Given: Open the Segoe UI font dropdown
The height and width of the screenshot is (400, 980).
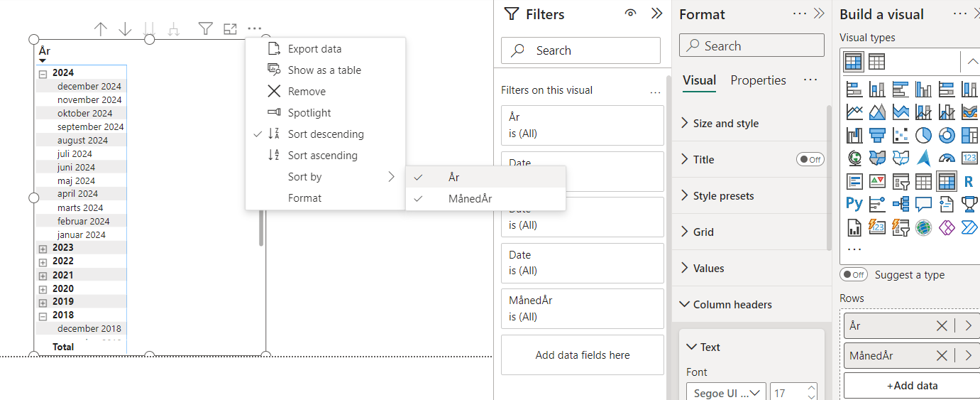Looking at the screenshot, I should point(726,392).
